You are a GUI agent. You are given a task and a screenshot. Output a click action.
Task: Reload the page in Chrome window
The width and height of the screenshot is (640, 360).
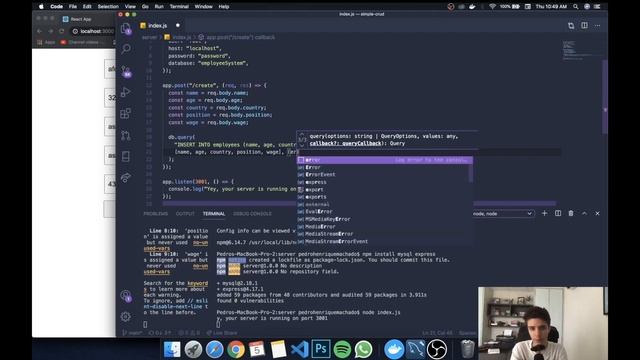[x=61, y=31]
